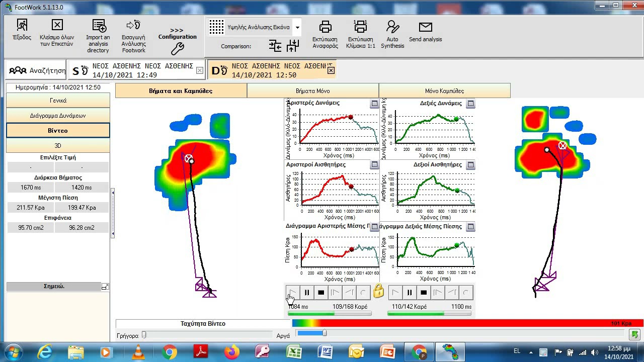Step backward right foot frame

point(452,293)
